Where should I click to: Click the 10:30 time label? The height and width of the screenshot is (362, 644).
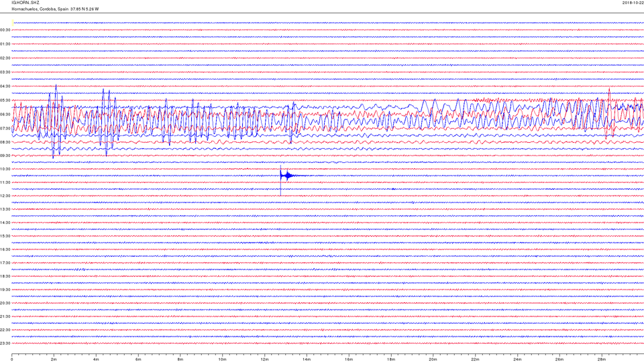5,169
